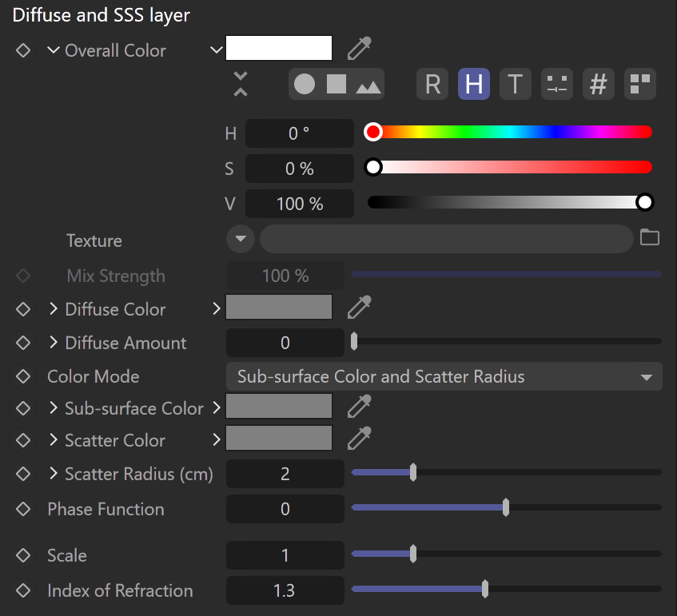Viewport: 677px width, 616px height.
Task: Select the color from picture mode icon
Action: 368,85
